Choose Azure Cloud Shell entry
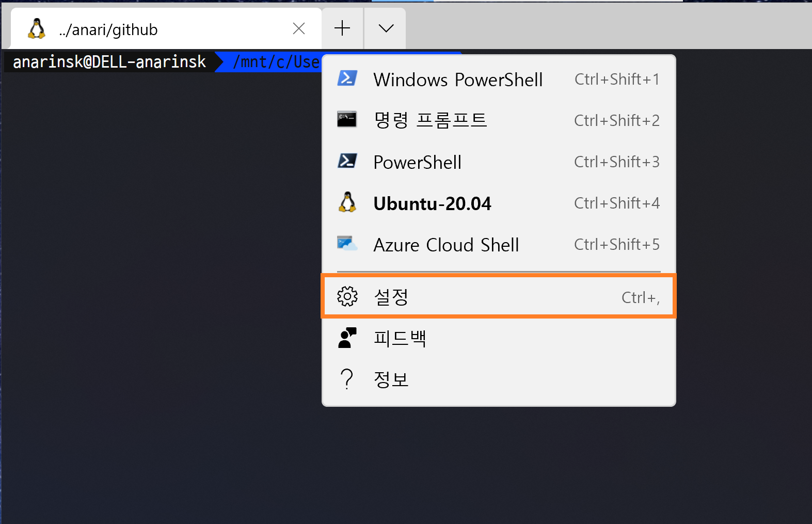The width and height of the screenshot is (812, 524). [499, 244]
